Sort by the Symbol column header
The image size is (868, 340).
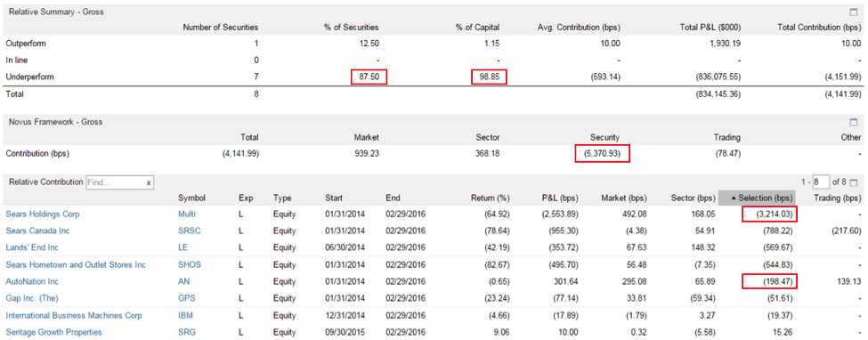pyautogui.click(x=191, y=198)
